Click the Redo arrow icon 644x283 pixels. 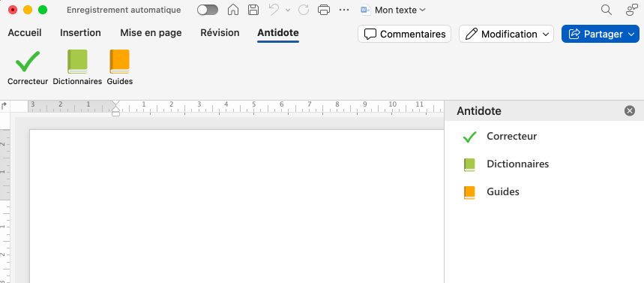coord(304,10)
